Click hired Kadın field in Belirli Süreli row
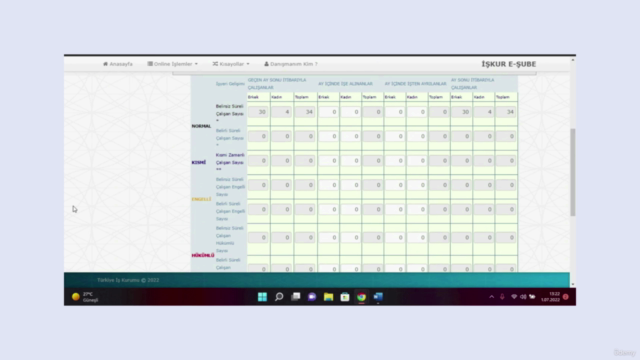 351,136
